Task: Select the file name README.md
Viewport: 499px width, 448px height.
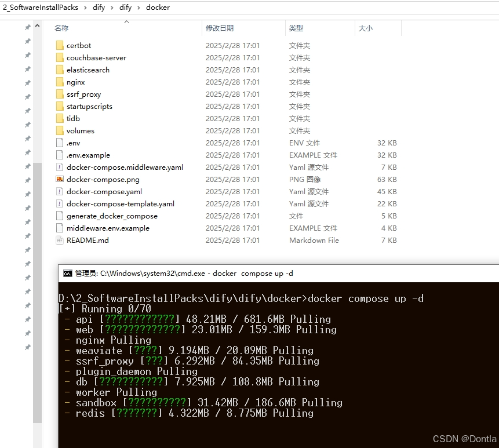Action: click(x=88, y=240)
